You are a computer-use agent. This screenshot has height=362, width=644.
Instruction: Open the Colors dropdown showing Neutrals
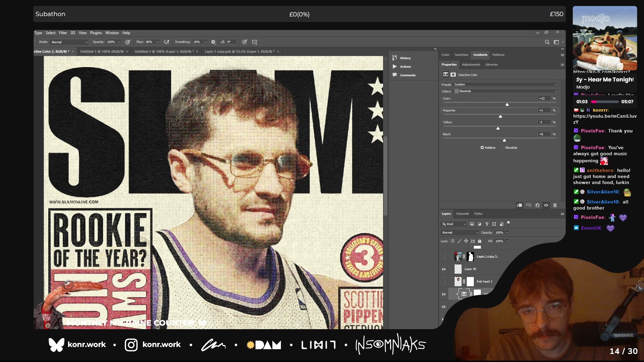(x=505, y=91)
